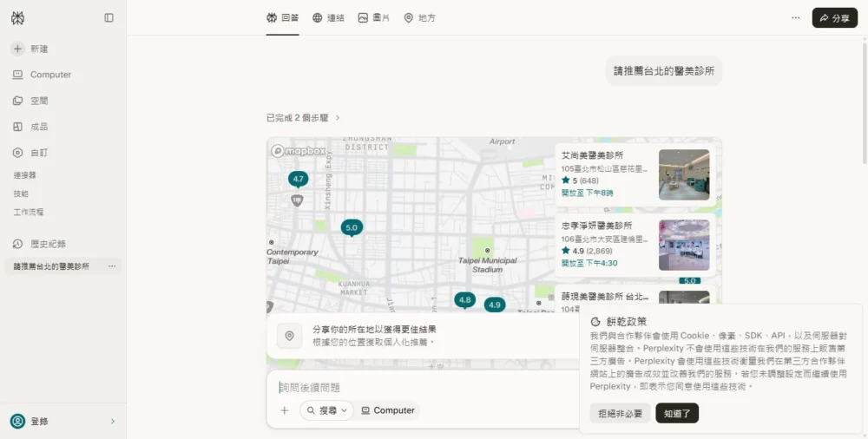The image size is (868, 439).
Task: Open the more options ellipsis menu
Action: tap(795, 17)
